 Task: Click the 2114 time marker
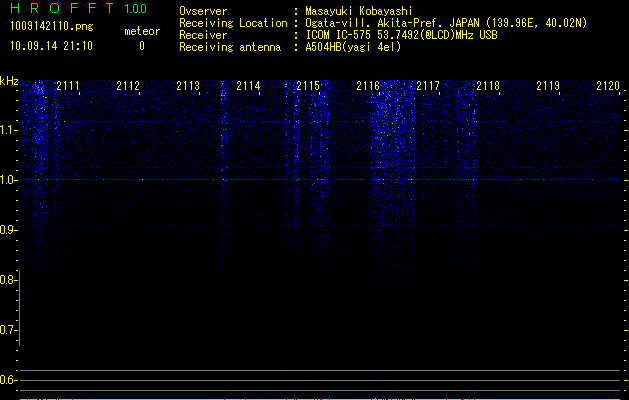248,86
